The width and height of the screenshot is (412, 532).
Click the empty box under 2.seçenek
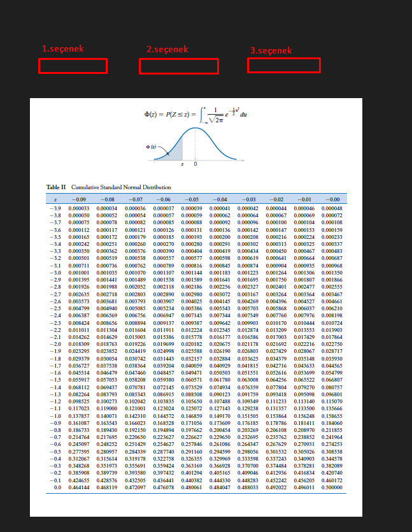coord(179,66)
